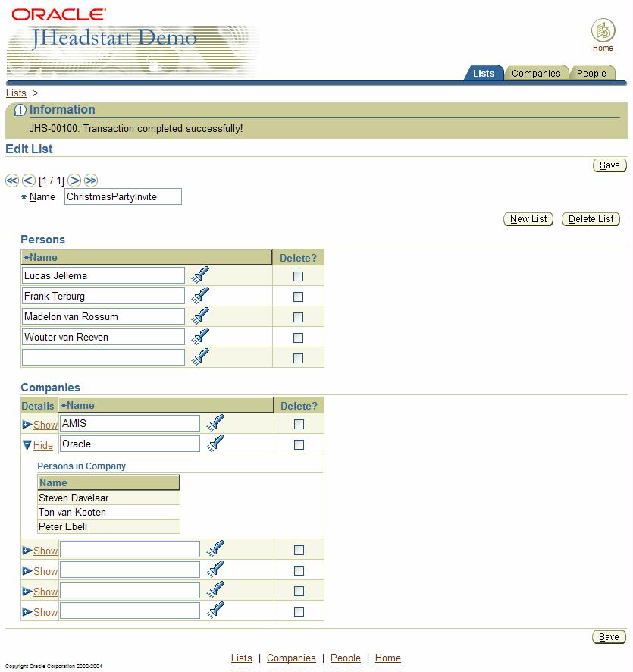Click the Information message icon
The width and height of the screenshot is (633, 672).
pyautogui.click(x=20, y=110)
